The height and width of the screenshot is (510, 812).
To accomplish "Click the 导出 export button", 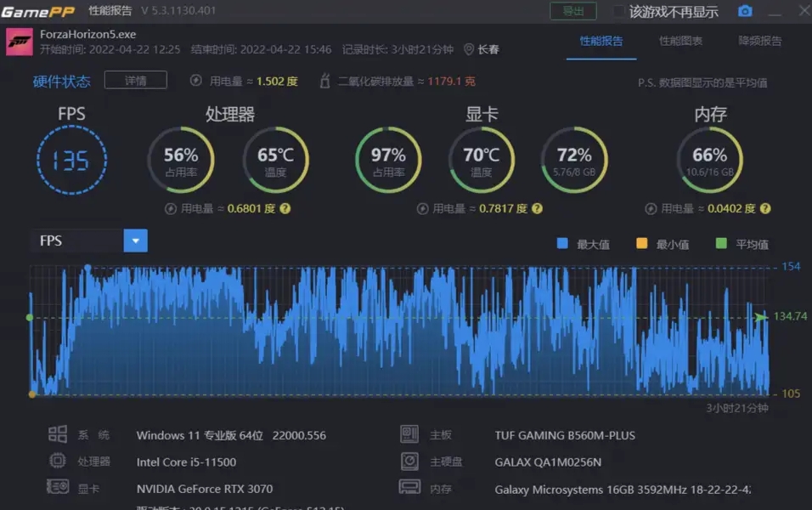I will [x=572, y=12].
